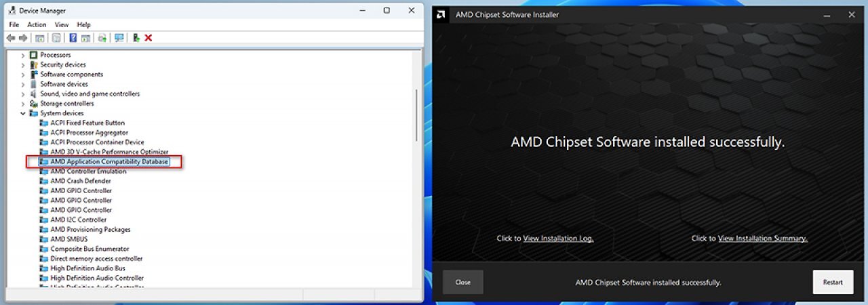
Task: Select ACPI Processor Aggregator
Action: (89, 133)
